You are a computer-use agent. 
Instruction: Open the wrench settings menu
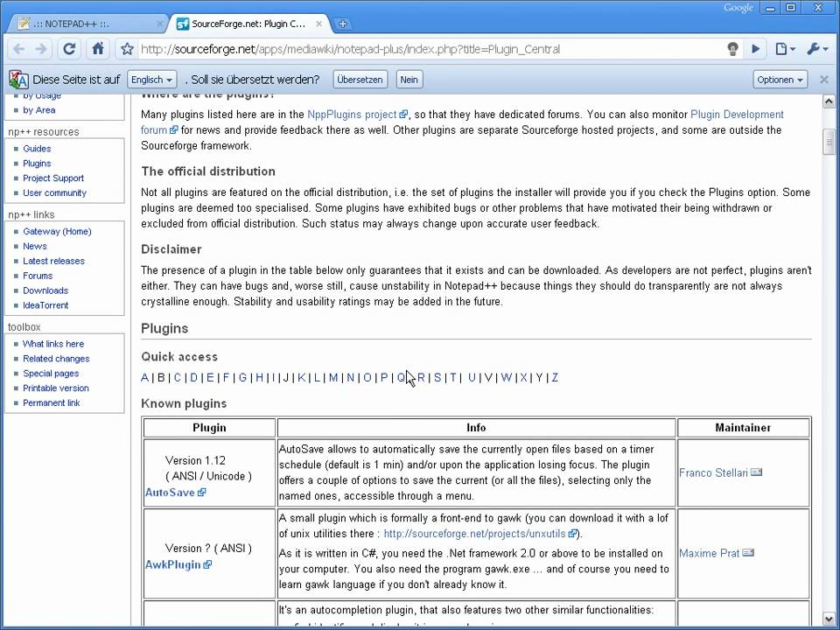[817, 49]
